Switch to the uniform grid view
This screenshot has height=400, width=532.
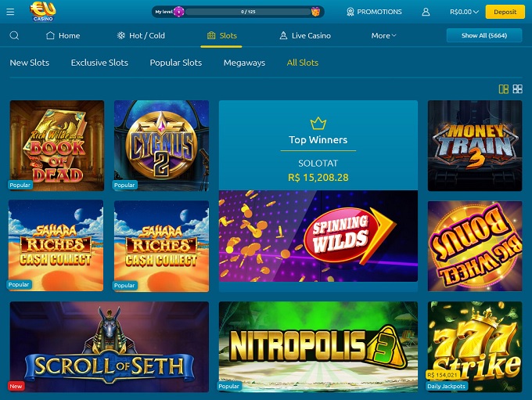point(517,89)
